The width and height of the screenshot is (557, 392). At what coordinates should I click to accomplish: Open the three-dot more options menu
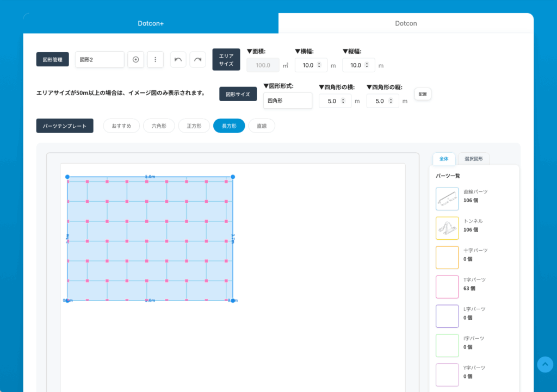tap(156, 60)
